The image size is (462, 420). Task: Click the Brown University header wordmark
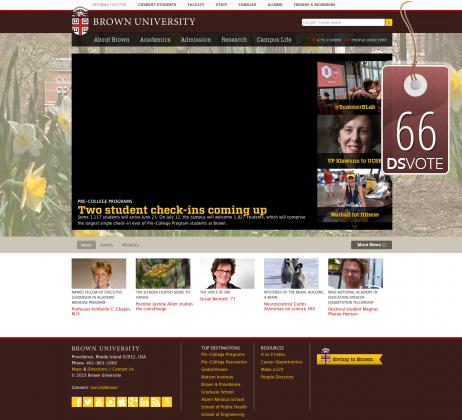[x=144, y=22]
